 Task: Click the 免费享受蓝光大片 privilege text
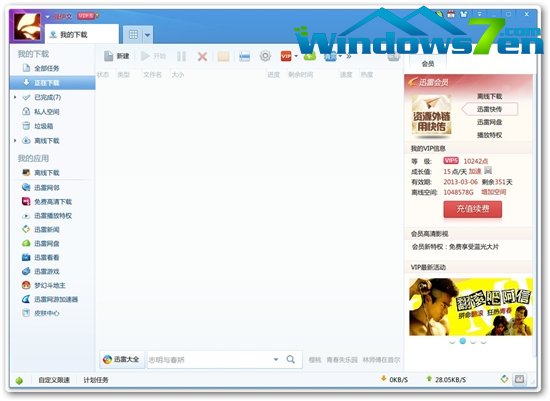[x=474, y=247]
